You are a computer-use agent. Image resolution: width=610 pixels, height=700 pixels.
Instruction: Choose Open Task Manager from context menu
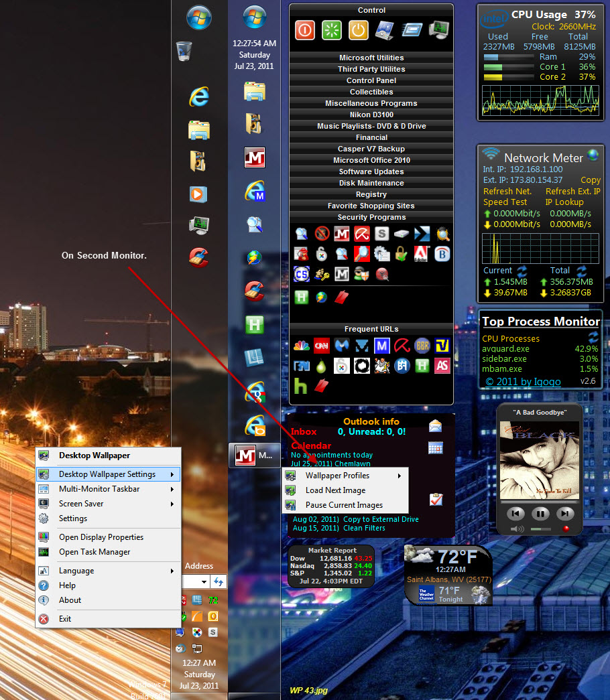coord(95,552)
